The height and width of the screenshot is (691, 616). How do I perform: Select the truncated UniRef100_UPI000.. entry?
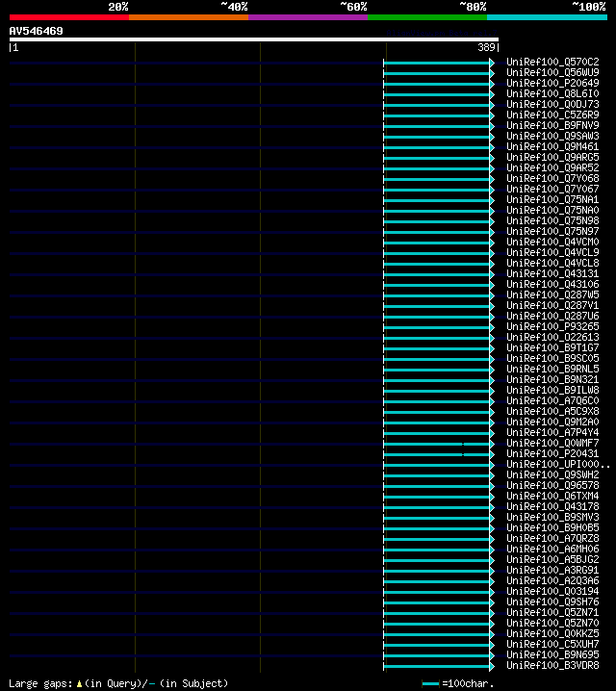558,464
